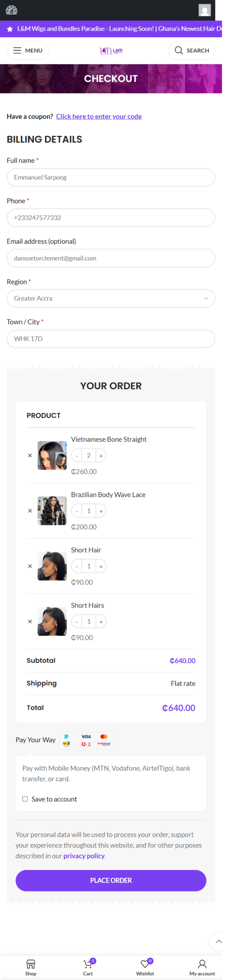
Task: Open the hamburger Menu button
Action: [28, 51]
